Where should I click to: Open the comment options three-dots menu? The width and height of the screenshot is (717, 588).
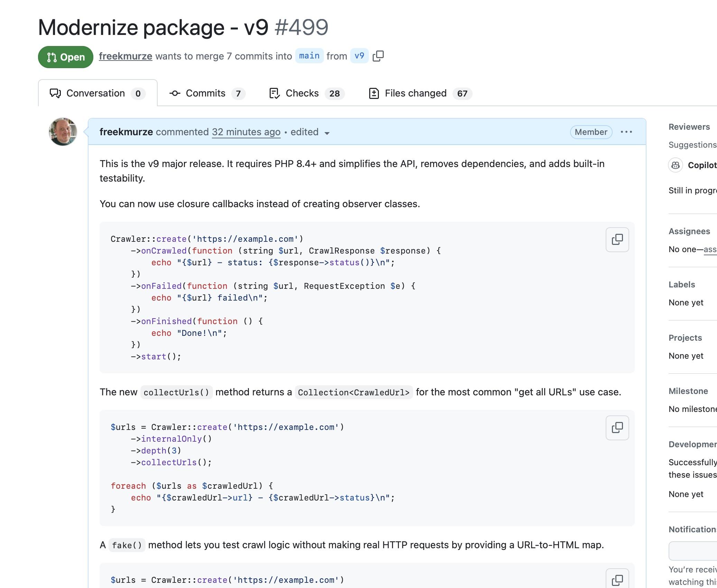(626, 132)
